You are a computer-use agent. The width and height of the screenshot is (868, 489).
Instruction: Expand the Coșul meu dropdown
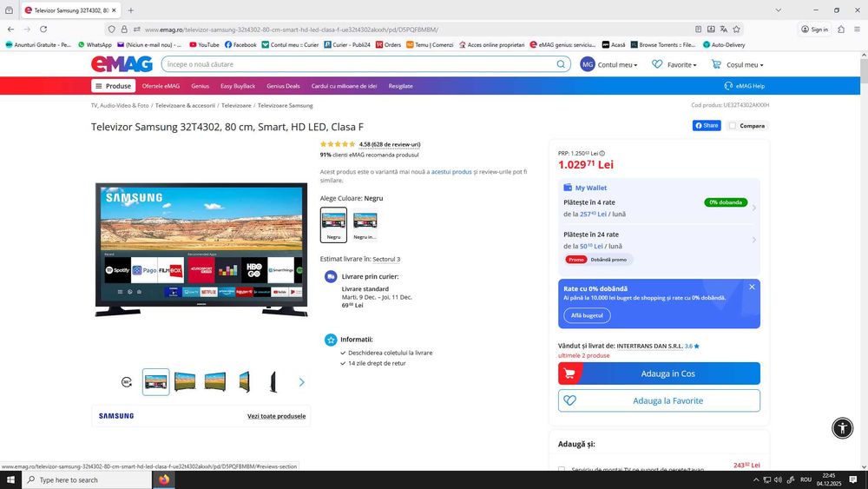point(745,65)
